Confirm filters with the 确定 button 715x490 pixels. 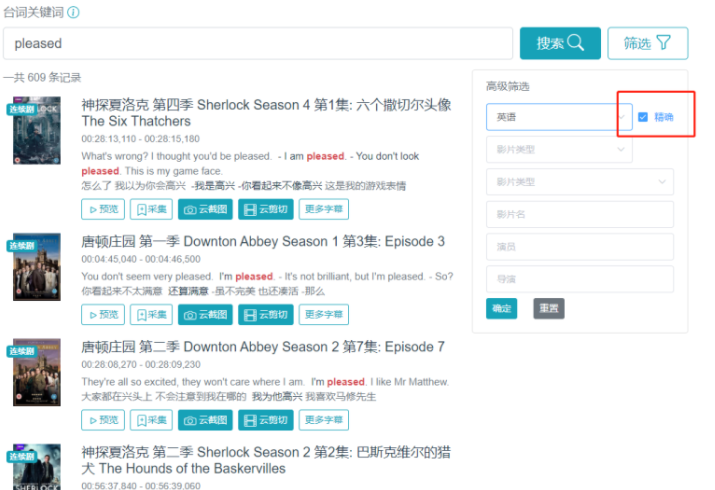click(502, 309)
